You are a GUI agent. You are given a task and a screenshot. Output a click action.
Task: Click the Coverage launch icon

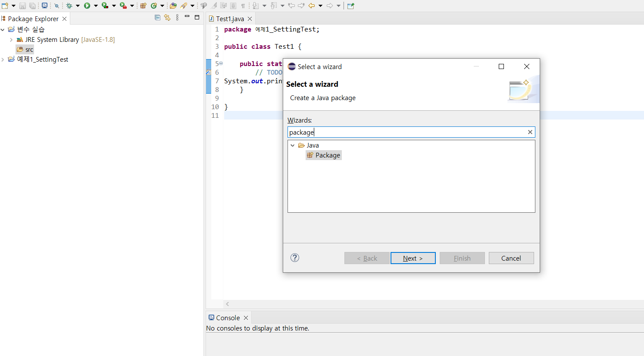105,6
